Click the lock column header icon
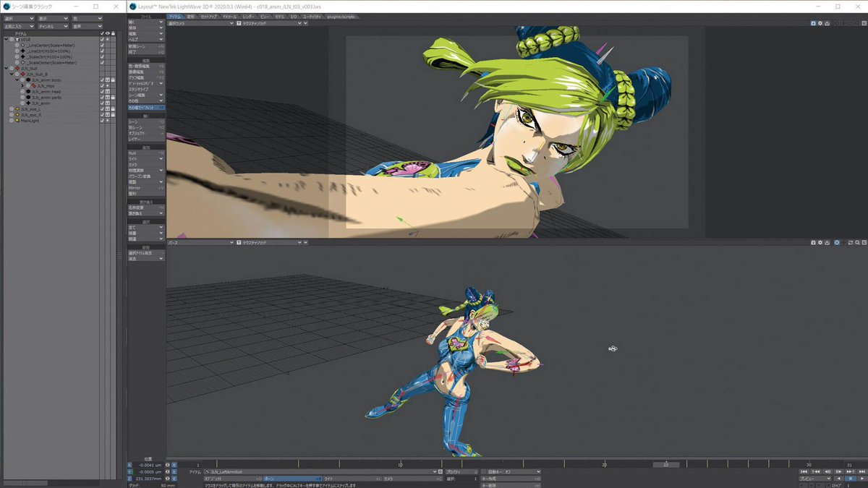 (x=113, y=33)
